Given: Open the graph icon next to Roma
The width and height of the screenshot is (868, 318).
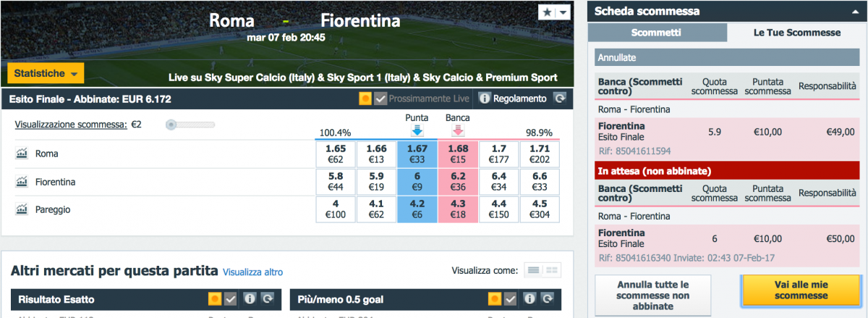Looking at the screenshot, I should [x=21, y=154].
